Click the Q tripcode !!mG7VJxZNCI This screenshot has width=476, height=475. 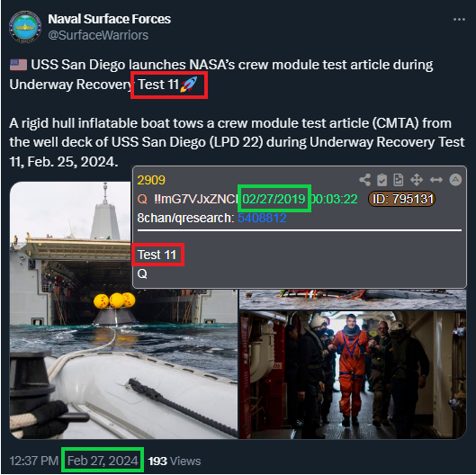195,199
